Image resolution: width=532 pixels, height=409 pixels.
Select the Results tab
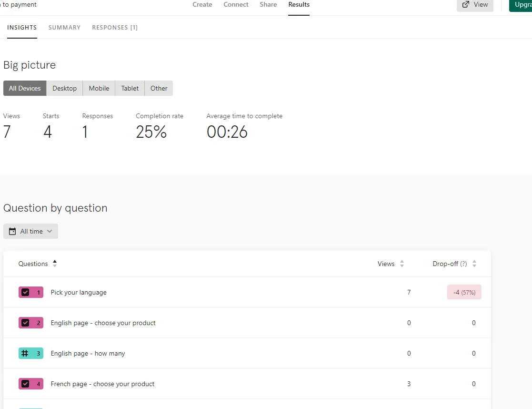pyautogui.click(x=299, y=4)
